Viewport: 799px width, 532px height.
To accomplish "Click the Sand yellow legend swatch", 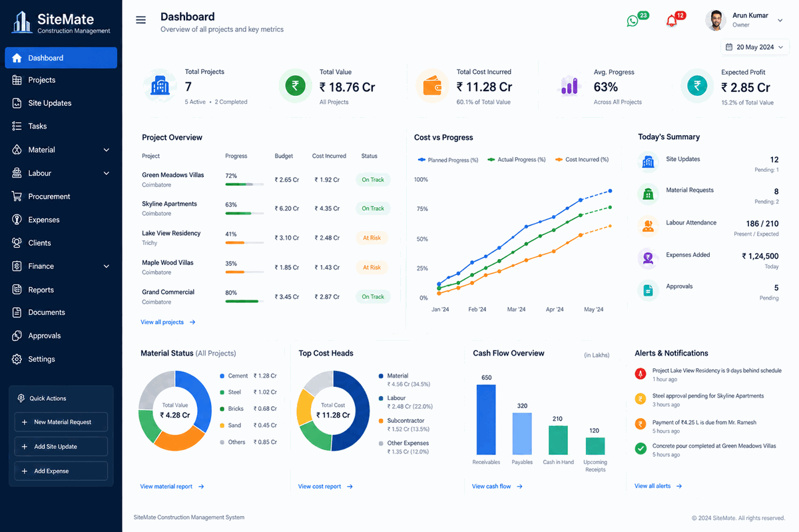I will coord(222,425).
